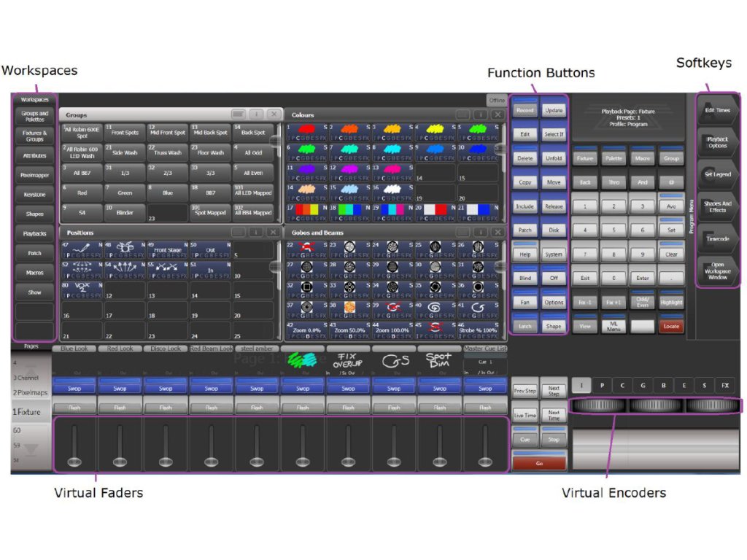Viewport: 747px width, 560px height.
Task: Toggle the Blind function button
Action: (525, 278)
